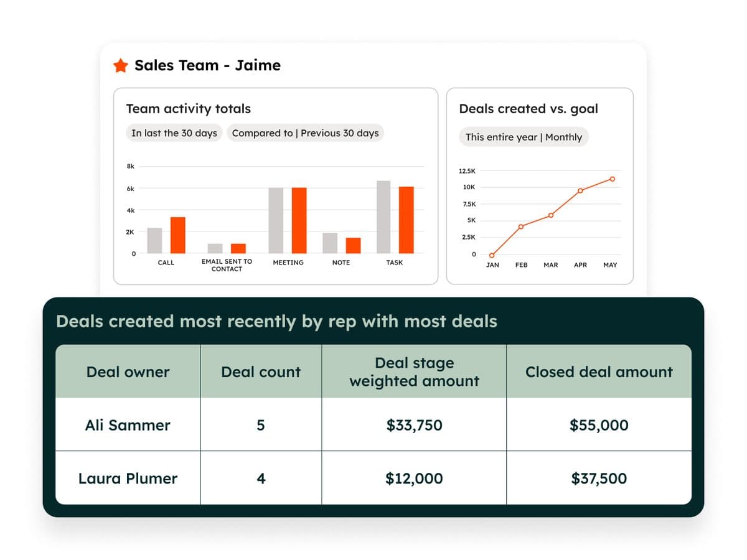Click the CALL axis label
Viewport: 747px width, 560px height.
(x=166, y=263)
